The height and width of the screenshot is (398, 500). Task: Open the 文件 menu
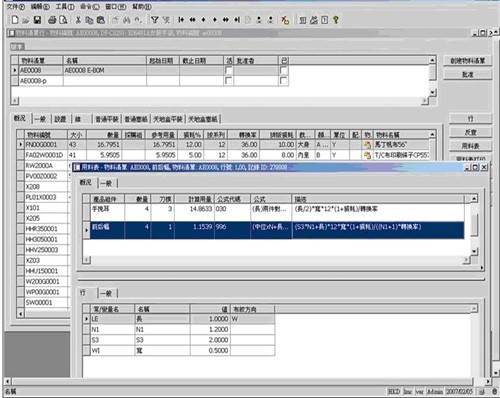(x=16, y=7)
